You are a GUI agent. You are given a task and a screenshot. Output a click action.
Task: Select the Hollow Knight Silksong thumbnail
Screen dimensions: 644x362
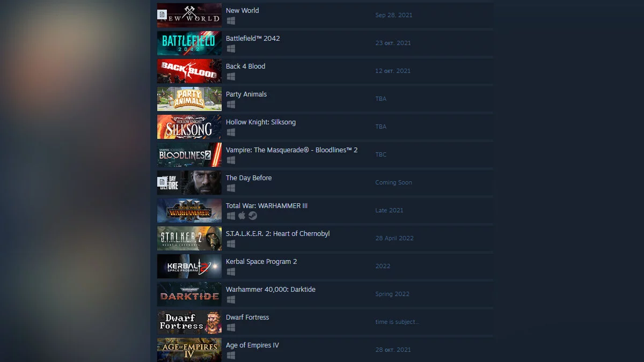pyautogui.click(x=189, y=127)
